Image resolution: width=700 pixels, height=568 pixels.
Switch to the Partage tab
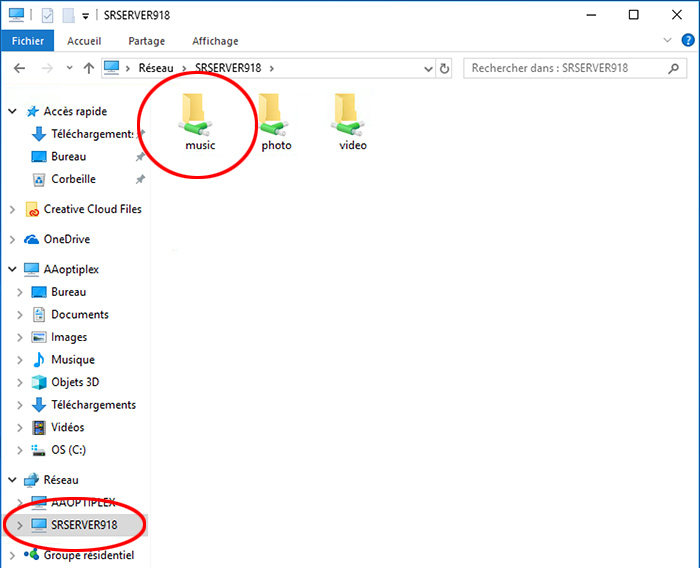pyautogui.click(x=146, y=41)
